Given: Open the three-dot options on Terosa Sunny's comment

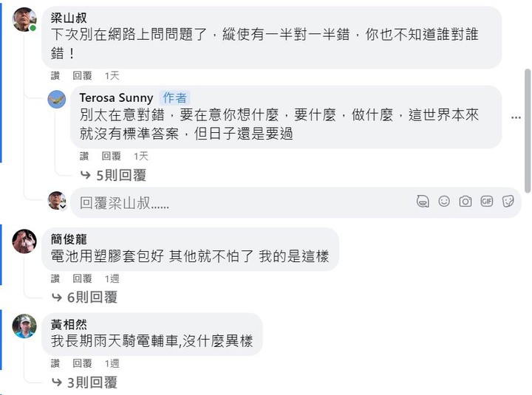Looking at the screenshot, I should pos(516,117).
